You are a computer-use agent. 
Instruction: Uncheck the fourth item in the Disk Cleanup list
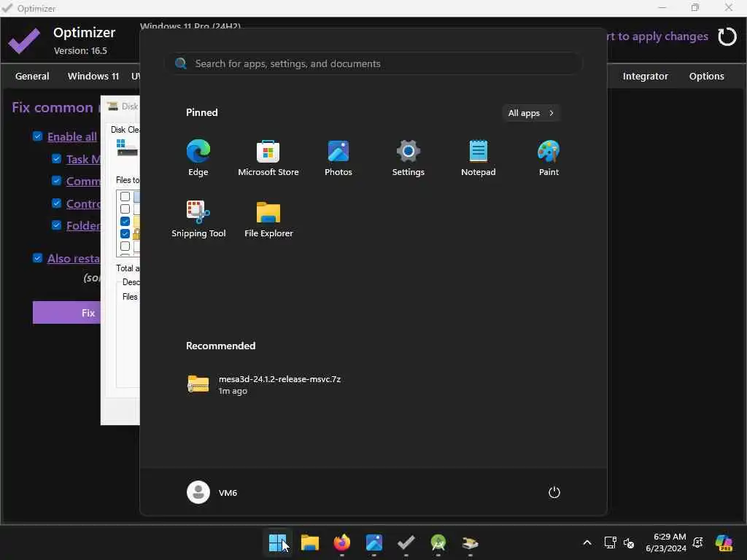tap(125, 234)
